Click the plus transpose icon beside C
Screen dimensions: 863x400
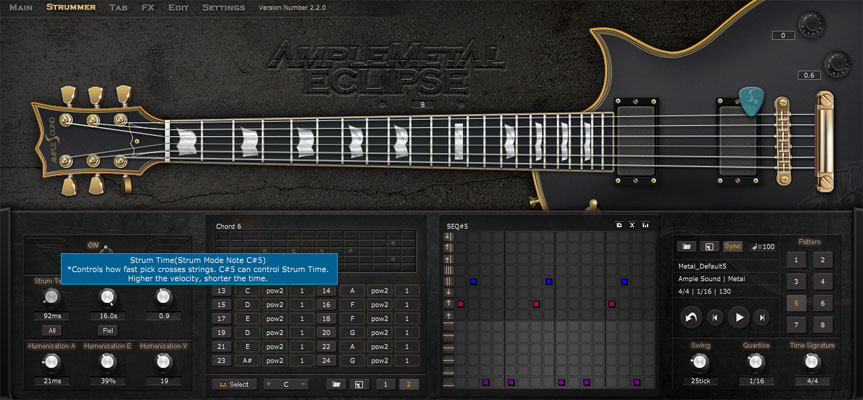click(269, 385)
